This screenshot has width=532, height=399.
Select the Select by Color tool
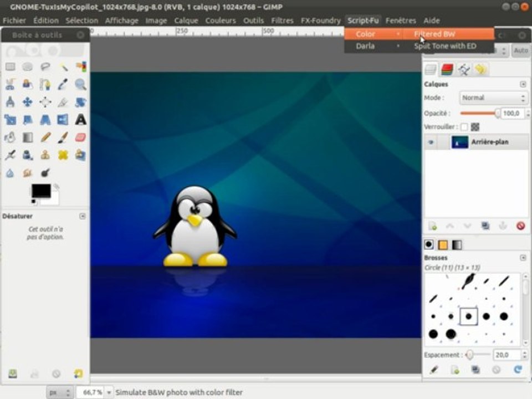81,66
